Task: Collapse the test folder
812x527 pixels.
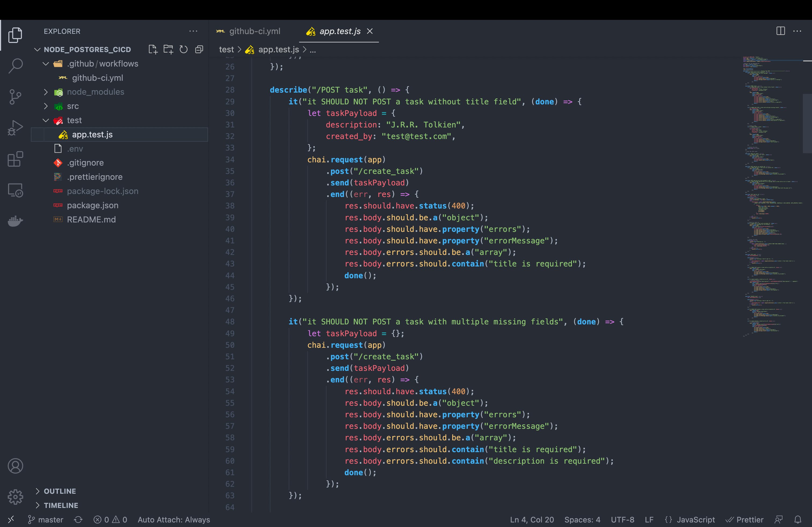Action: (46, 120)
